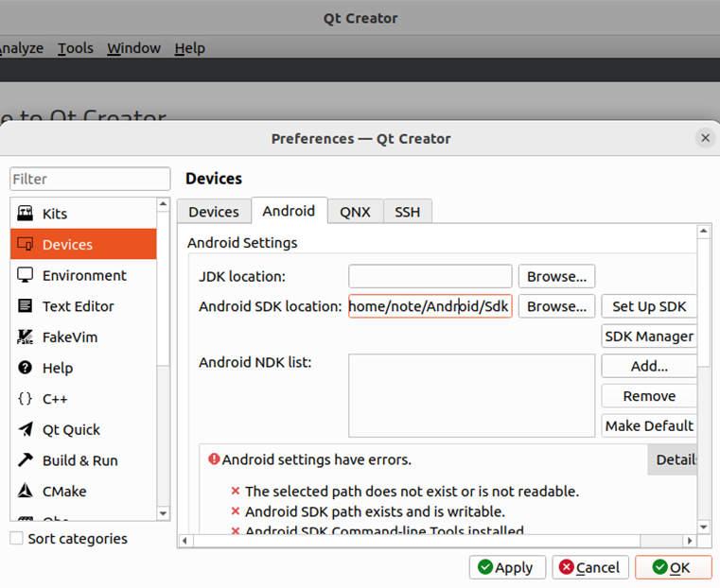Image resolution: width=720 pixels, height=588 pixels.
Task: Select Text Editor in the category list
Action: tap(83, 306)
